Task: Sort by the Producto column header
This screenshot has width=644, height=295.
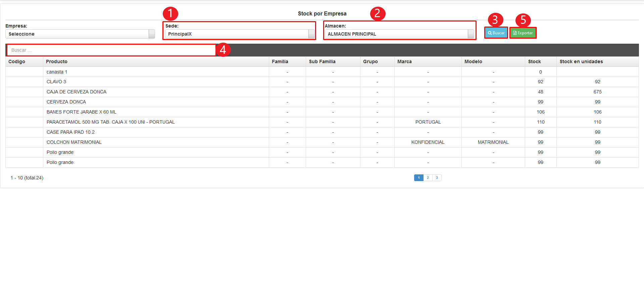Action: (x=156, y=61)
